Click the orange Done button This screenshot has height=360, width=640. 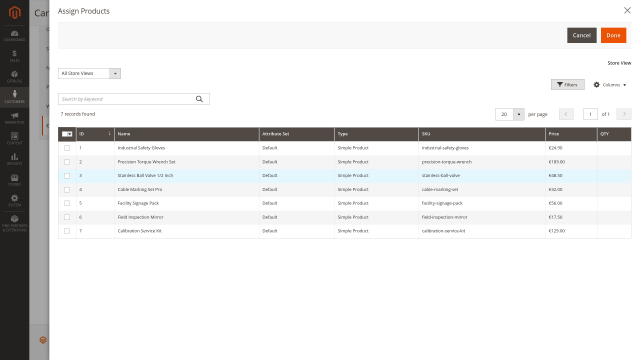click(x=613, y=36)
